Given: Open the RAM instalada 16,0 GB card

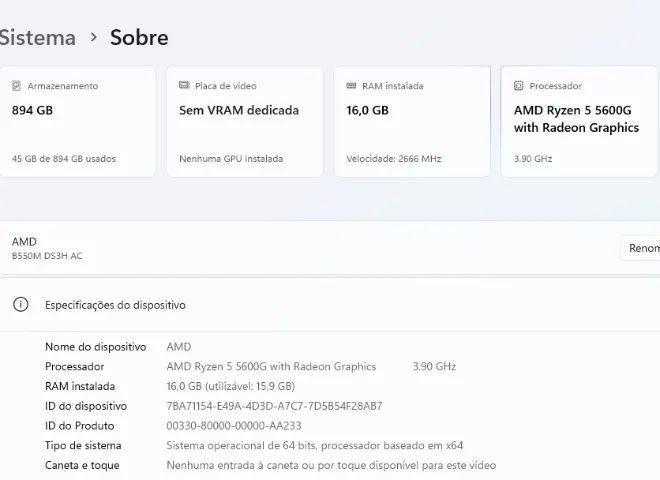Looking at the screenshot, I should click(x=412, y=122).
